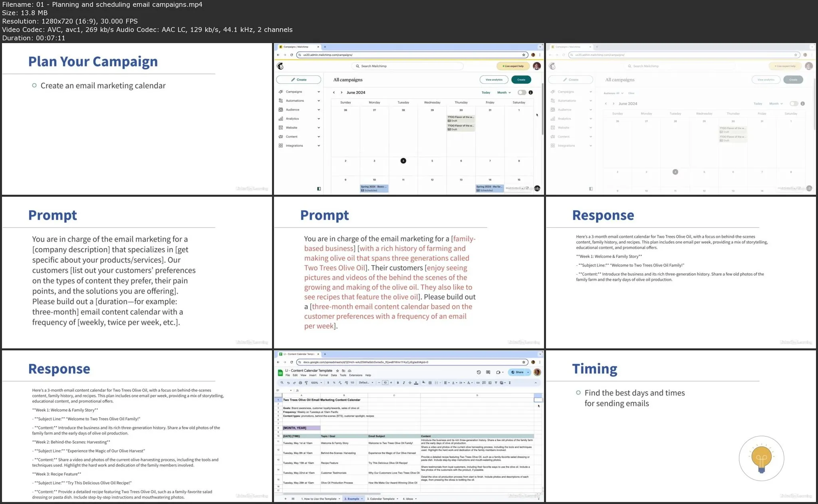Star the LI - Content Calendar Template document
Screen dimensions: 818x504
(338, 371)
